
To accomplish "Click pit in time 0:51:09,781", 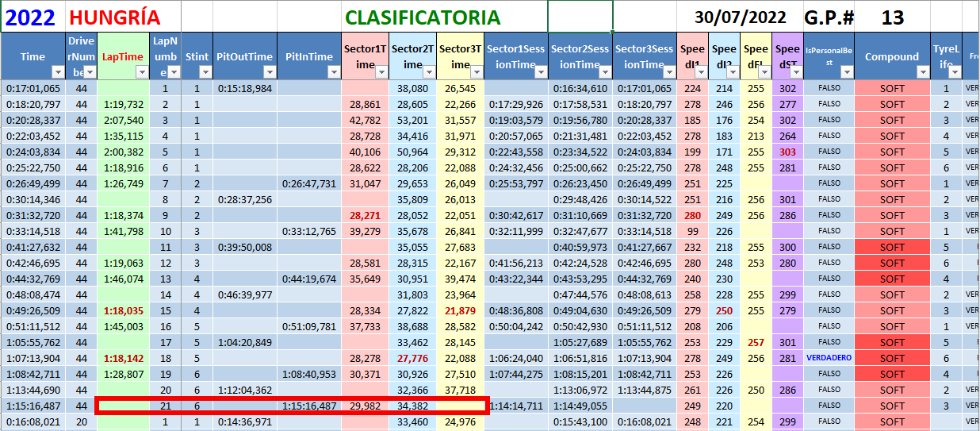I will (309, 326).
